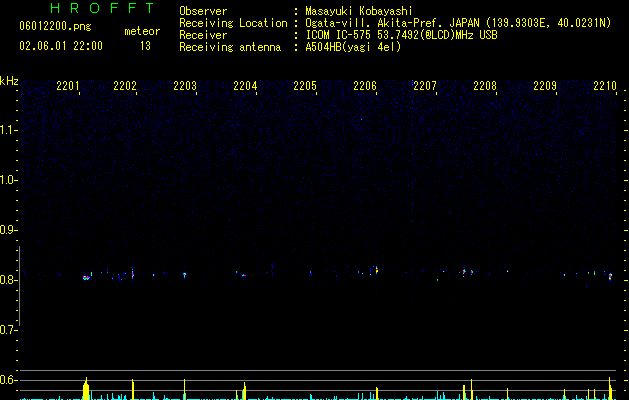Click the meteor echo just after 2201
629x400 pixels.
click(x=86, y=278)
